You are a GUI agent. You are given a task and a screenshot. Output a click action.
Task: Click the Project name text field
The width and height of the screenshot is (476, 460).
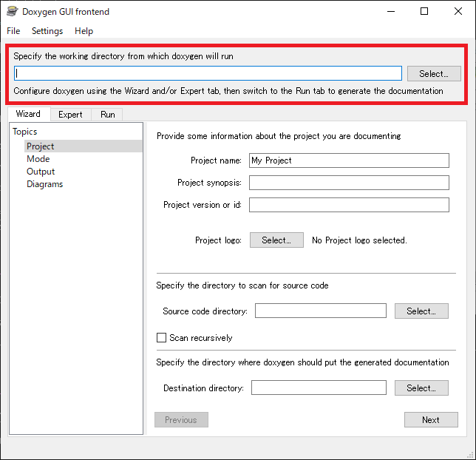[x=349, y=160]
